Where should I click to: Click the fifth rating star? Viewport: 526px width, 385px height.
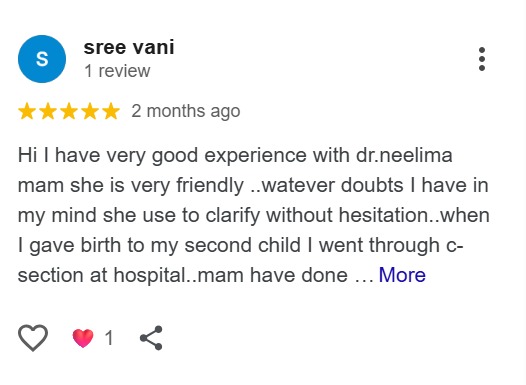click(x=111, y=111)
